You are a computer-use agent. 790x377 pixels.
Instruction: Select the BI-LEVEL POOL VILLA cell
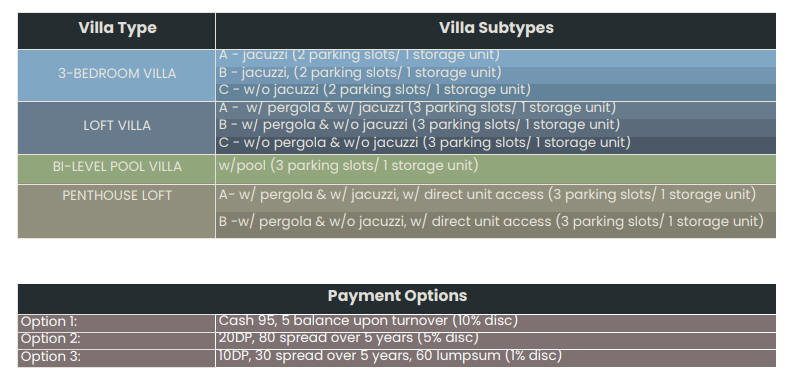[116, 169]
